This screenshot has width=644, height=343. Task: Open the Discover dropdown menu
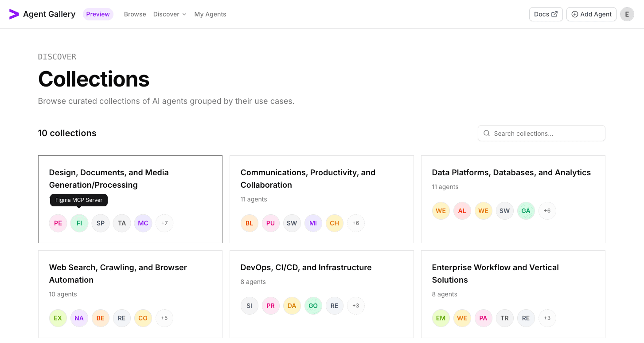(x=170, y=14)
